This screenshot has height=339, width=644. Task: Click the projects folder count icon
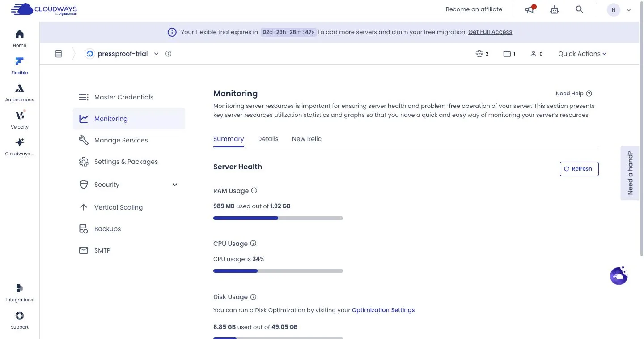point(507,54)
